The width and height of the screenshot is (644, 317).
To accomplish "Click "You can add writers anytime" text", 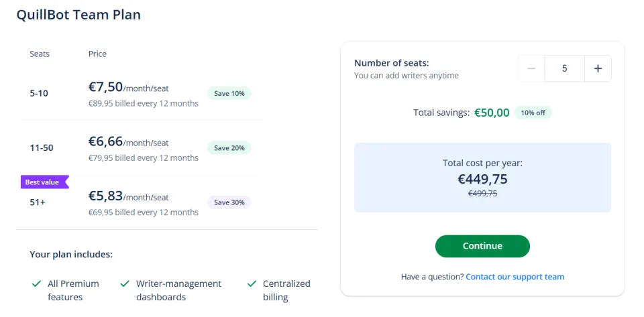I will (x=407, y=76).
